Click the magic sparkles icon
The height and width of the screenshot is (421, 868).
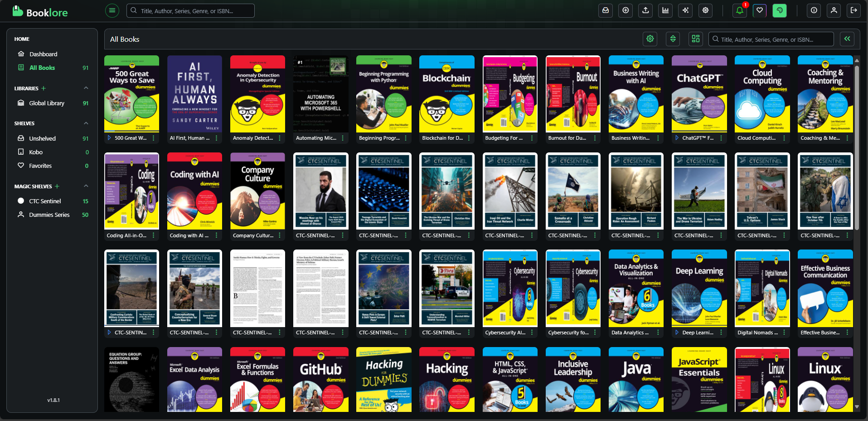point(685,10)
